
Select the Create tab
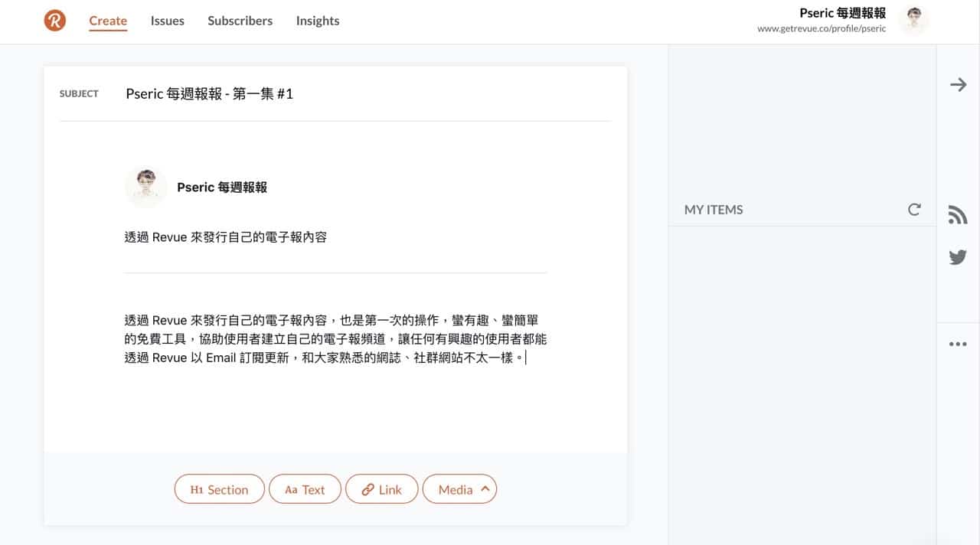[x=108, y=21]
